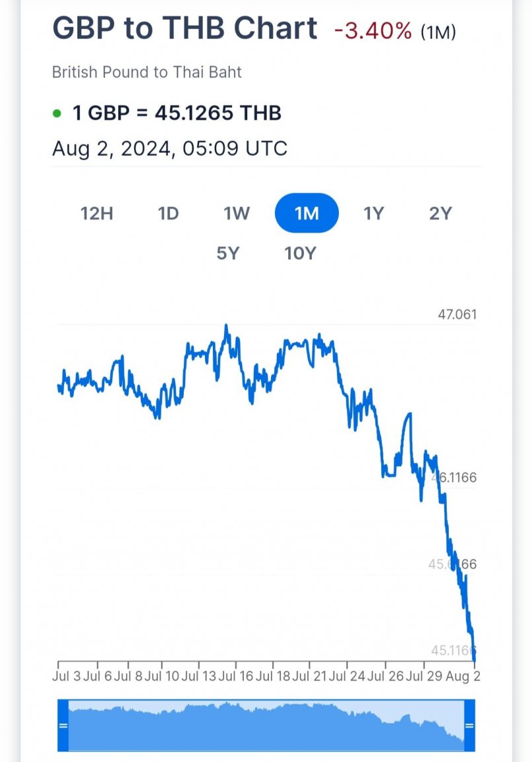Switch chart to 1Y range
The height and width of the screenshot is (762, 532).
374,214
